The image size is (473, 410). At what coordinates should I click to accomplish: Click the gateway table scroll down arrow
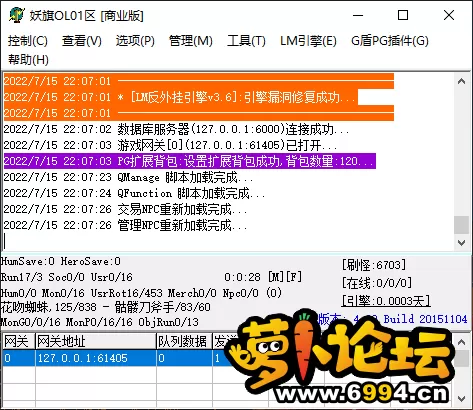point(462,399)
